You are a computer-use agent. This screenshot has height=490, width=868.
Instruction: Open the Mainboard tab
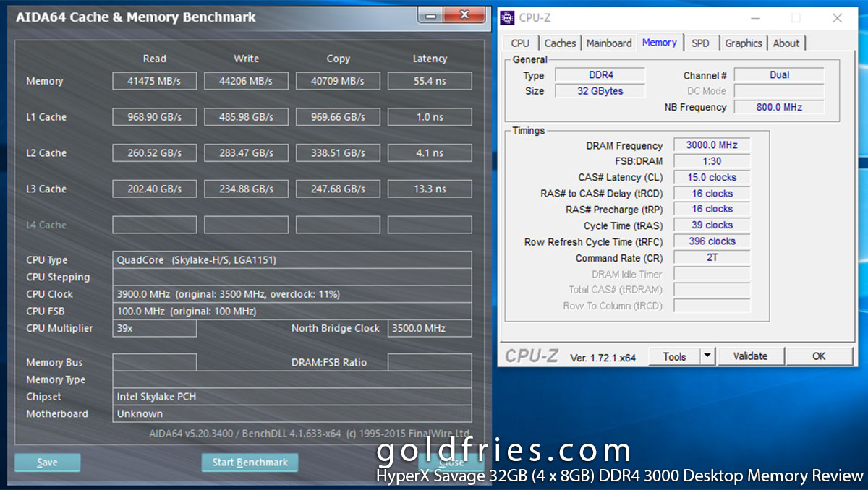(x=609, y=43)
